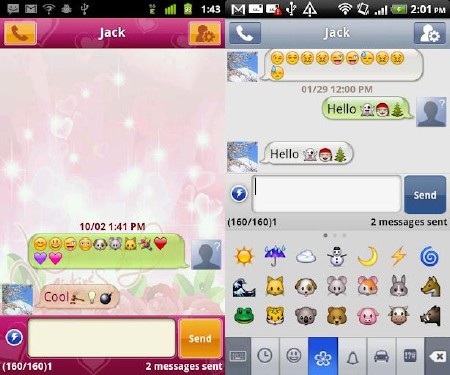Switch to the smiley faces emoji tab
Screen dimensions: 450x375
coord(294,356)
